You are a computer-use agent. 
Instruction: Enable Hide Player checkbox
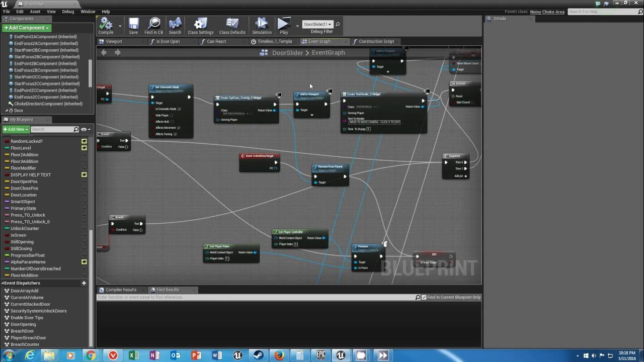pos(172,115)
